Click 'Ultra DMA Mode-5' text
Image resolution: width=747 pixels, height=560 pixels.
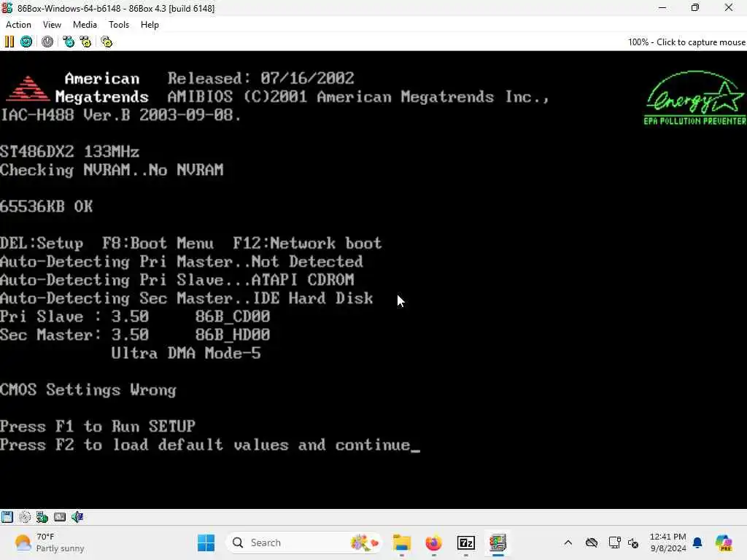[186, 354]
